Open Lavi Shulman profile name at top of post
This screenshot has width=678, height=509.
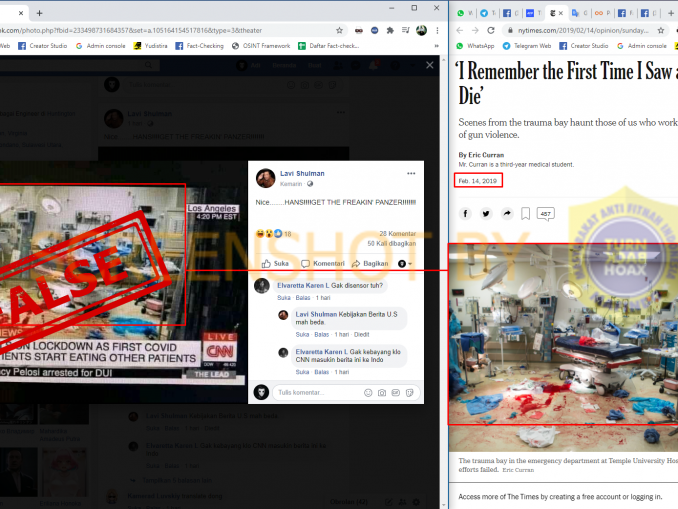click(302, 173)
